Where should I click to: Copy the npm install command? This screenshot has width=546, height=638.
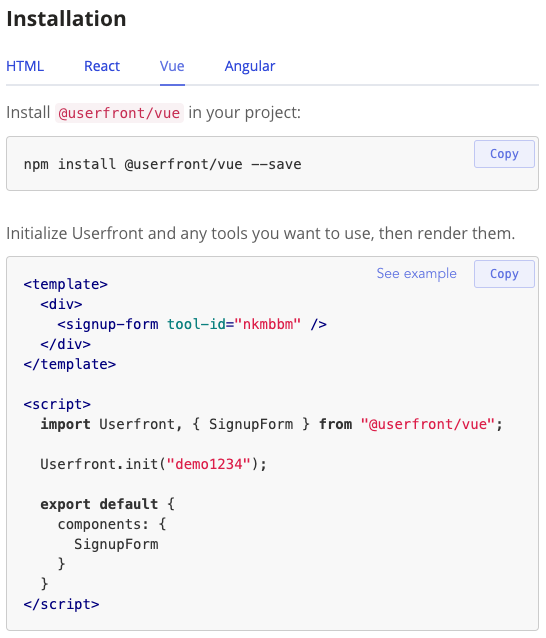click(504, 154)
